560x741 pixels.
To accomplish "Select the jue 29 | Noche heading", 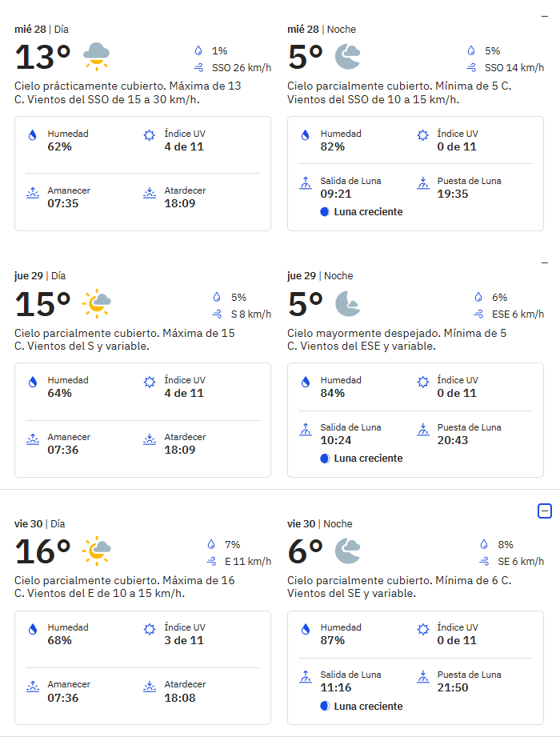I will click(320, 275).
